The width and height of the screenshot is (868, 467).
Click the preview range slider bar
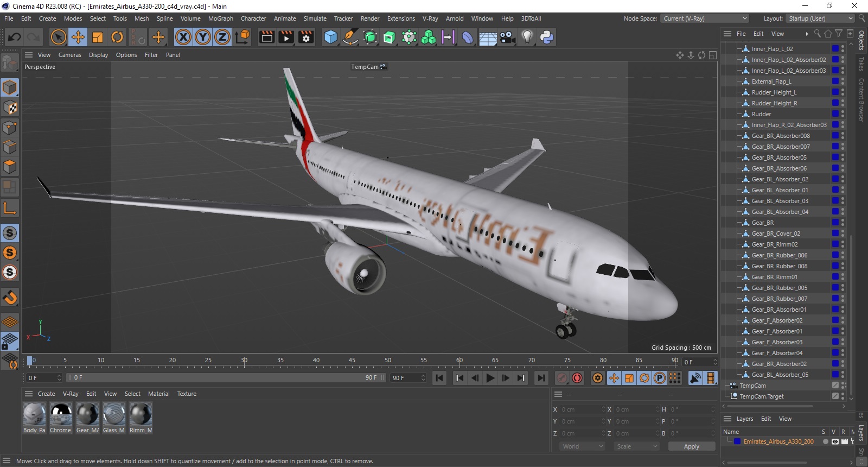226,377
